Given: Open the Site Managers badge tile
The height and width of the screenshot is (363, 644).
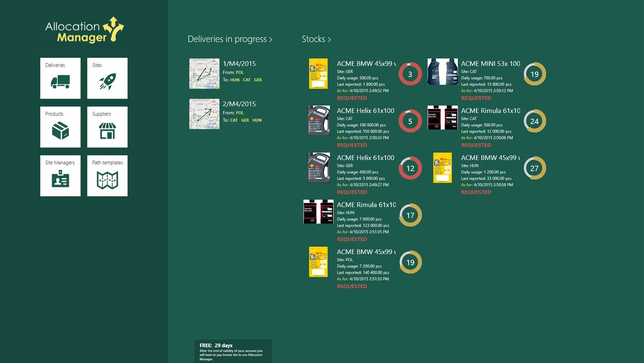Looking at the screenshot, I should pyautogui.click(x=60, y=176).
